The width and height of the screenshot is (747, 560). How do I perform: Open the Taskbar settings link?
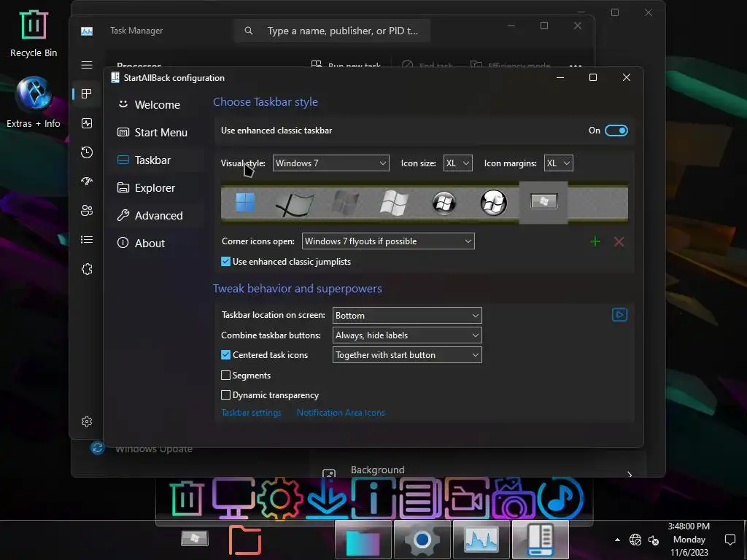pos(251,413)
